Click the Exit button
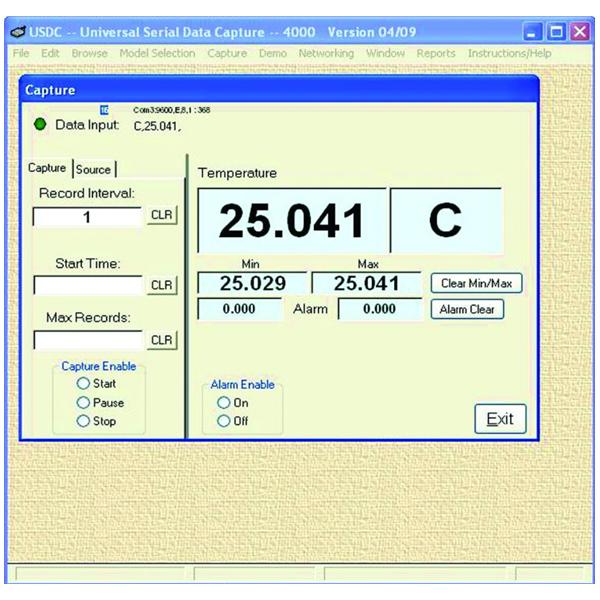 (500, 419)
